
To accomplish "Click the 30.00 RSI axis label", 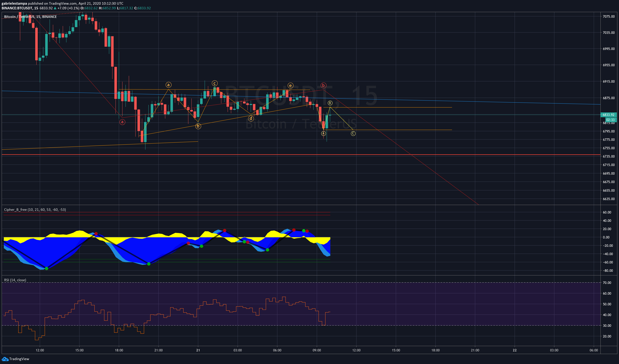I will tap(607, 326).
